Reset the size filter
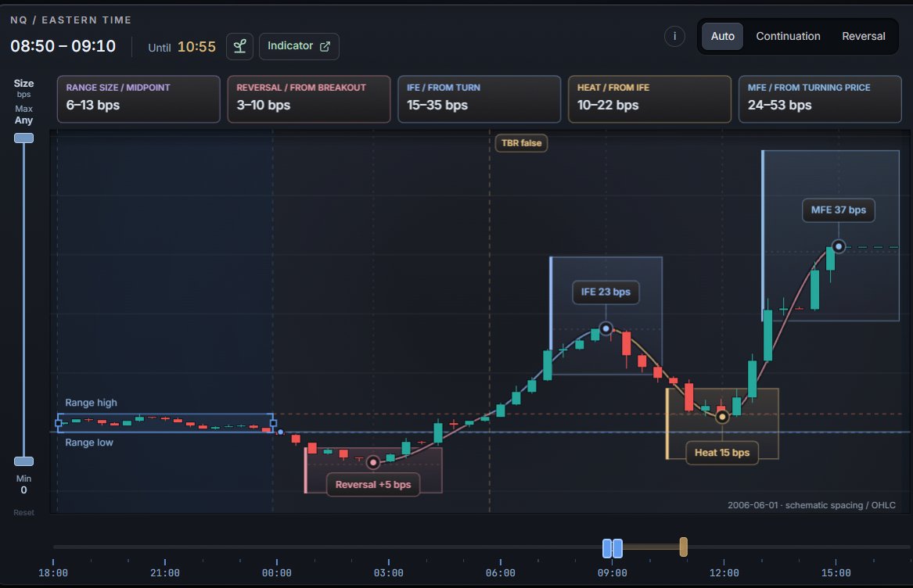Viewport: 913px width, 588px height. tap(24, 512)
